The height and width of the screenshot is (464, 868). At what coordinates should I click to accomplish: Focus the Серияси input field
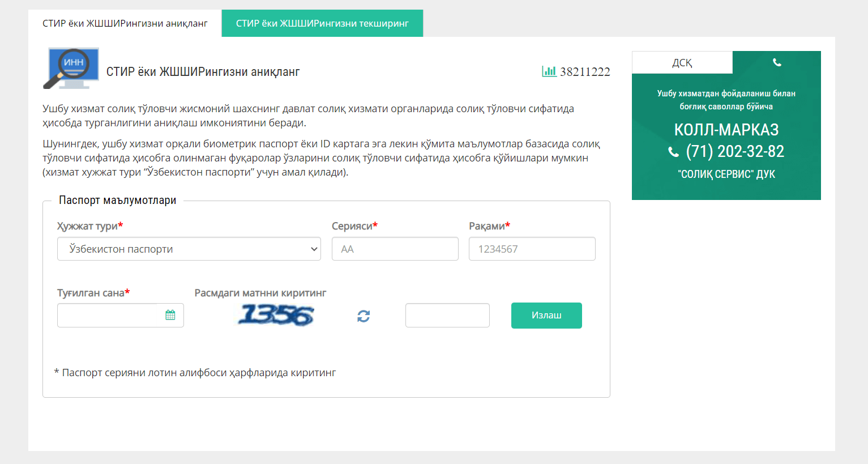(x=395, y=249)
